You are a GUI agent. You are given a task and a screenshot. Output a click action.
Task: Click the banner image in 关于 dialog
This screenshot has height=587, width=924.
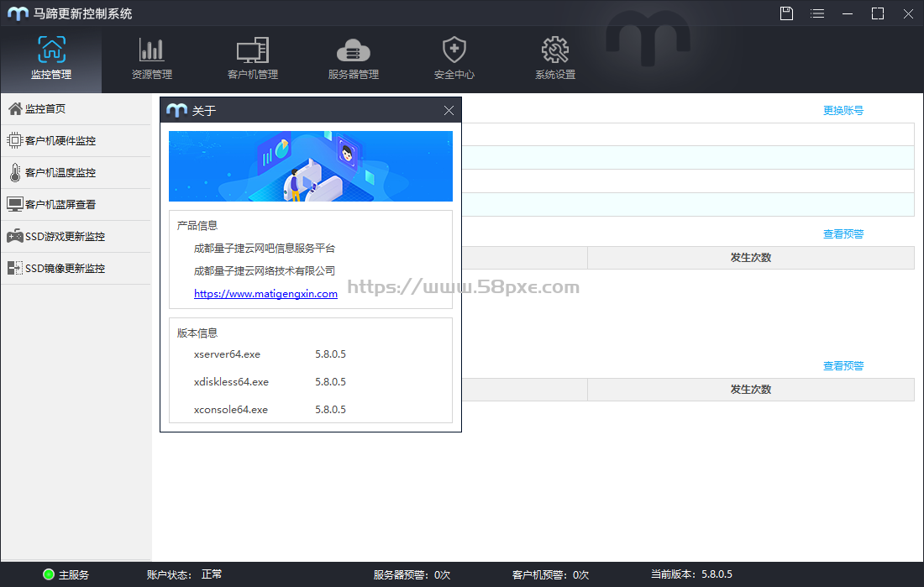tap(311, 166)
